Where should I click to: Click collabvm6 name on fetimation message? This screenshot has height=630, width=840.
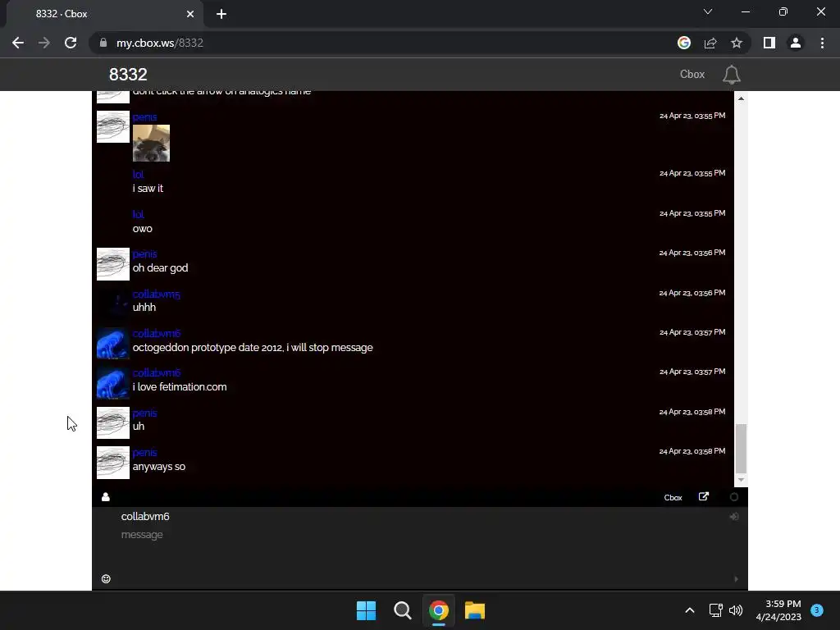tap(157, 373)
